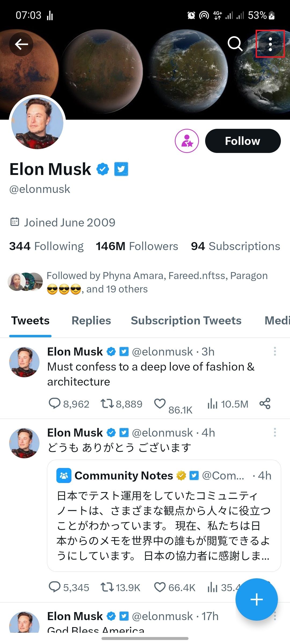The image size is (290, 644).
Task: Open the search icon on the profile
Action: tap(235, 44)
